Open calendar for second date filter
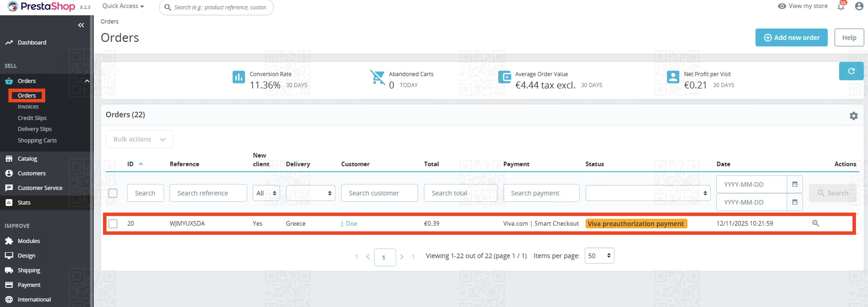868x307 pixels. (795, 202)
